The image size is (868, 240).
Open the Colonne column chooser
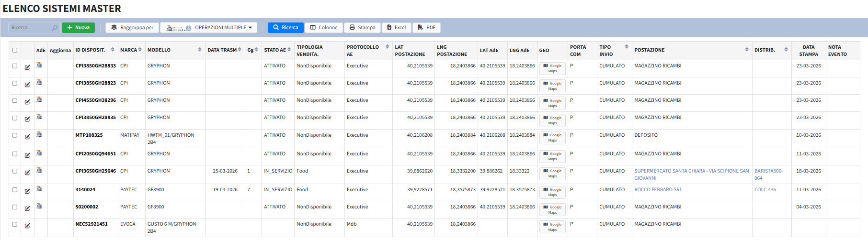click(324, 28)
